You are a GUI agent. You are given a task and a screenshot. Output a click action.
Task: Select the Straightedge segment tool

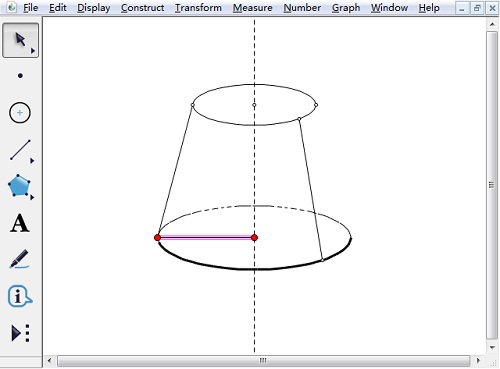pyautogui.click(x=20, y=150)
